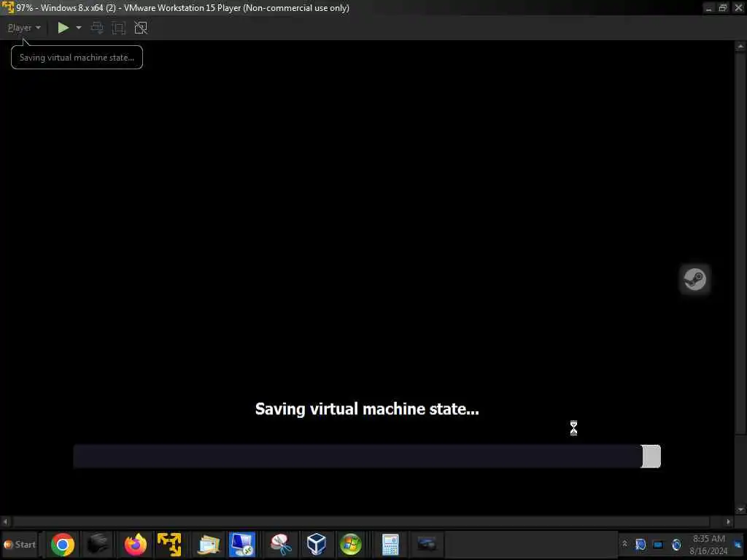Image resolution: width=747 pixels, height=560 pixels.
Task: Switch to VMware Player taskbar icon
Action: click(169, 544)
